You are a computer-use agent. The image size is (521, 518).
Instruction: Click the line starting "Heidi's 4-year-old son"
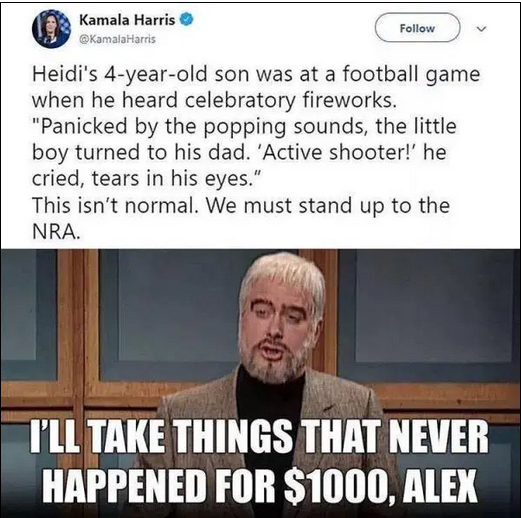[x=256, y=75]
